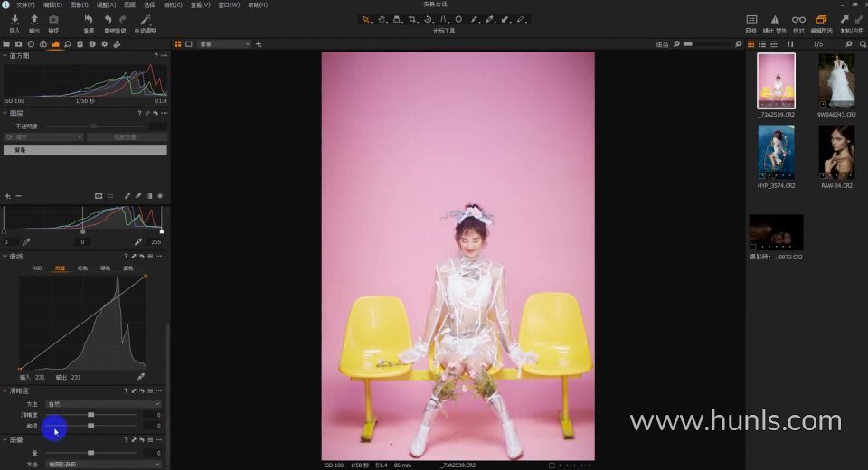Open the Camera (相机) menu
Image resolution: width=868 pixels, height=470 pixels.
pyautogui.click(x=173, y=5)
